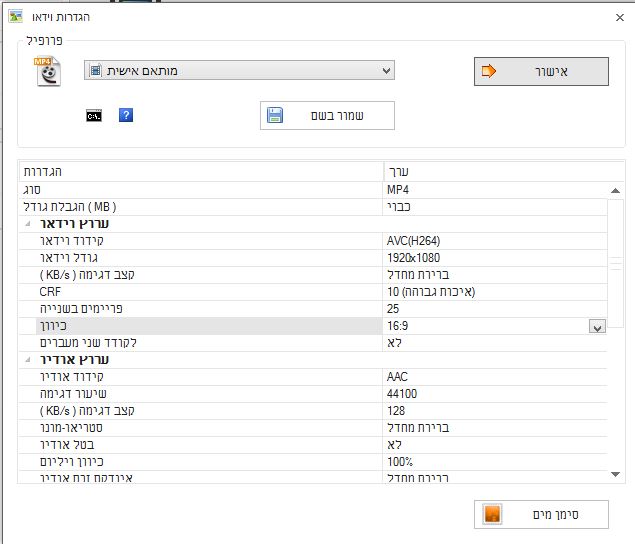This screenshot has height=544, width=635.
Task: Expand the 16:9 aspect ratio dropdown arrow
Action: click(x=597, y=327)
